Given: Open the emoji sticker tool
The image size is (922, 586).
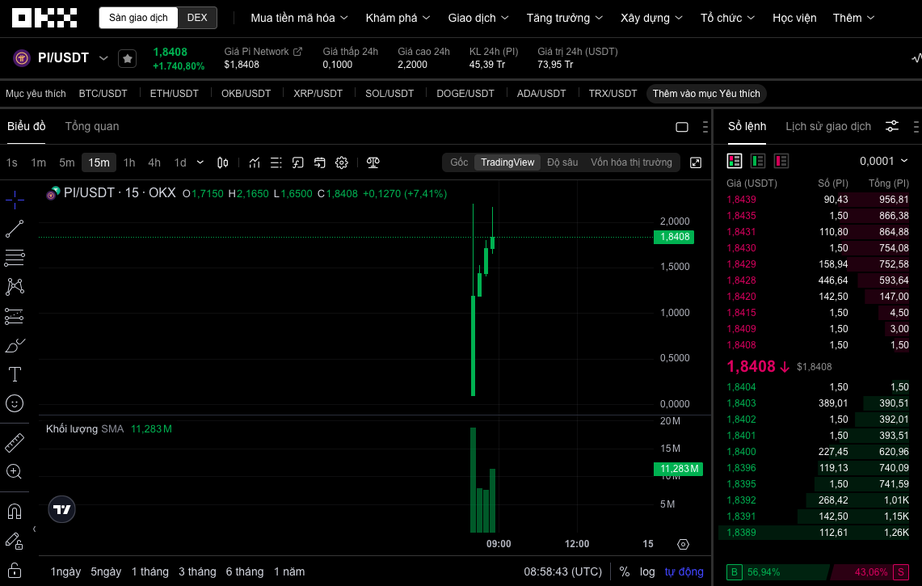Looking at the screenshot, I should coord(15,403).
